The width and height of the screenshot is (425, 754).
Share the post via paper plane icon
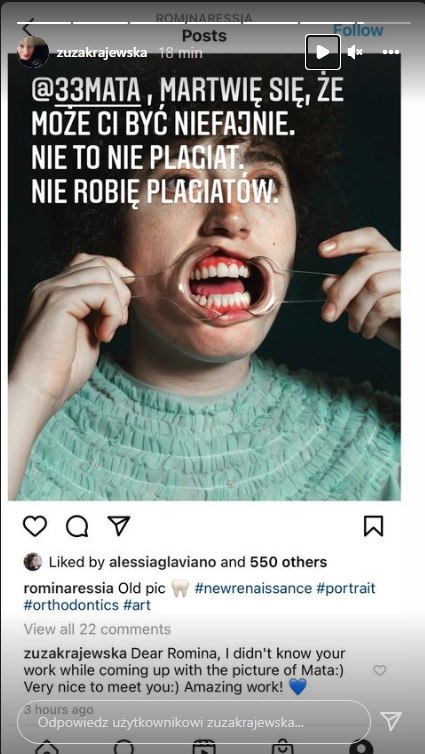coord(118,526)
